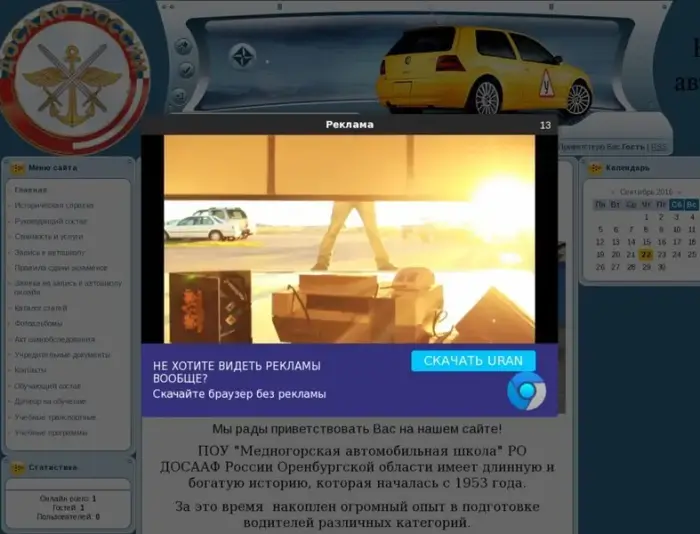Open Запись в автошколу page

click(50, 252)
